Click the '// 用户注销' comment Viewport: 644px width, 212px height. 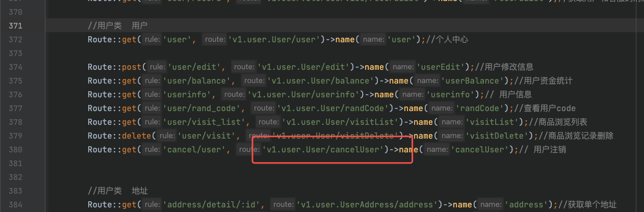pos(542,149)
